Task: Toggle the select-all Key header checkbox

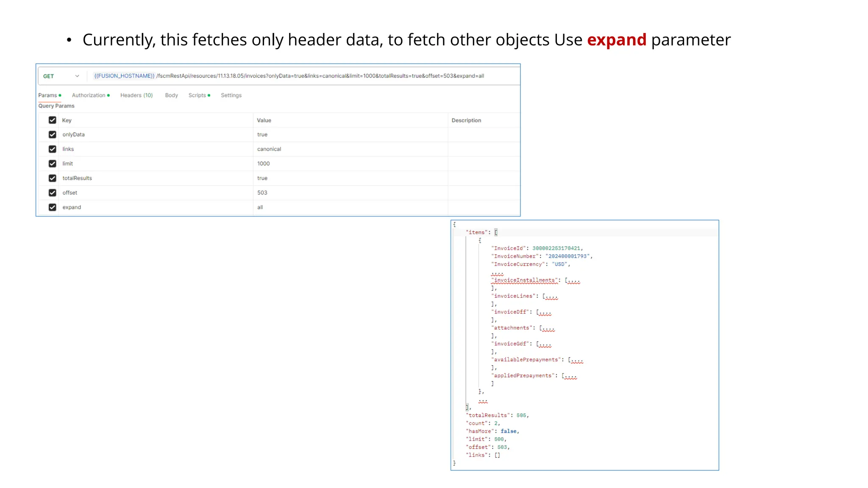Action: tap(53, 120)
